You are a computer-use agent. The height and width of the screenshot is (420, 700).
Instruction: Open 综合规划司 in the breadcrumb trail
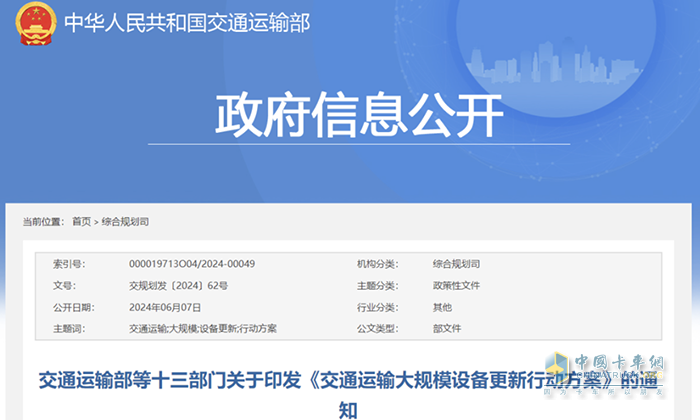pyautogui.click(x=125, y=221)
